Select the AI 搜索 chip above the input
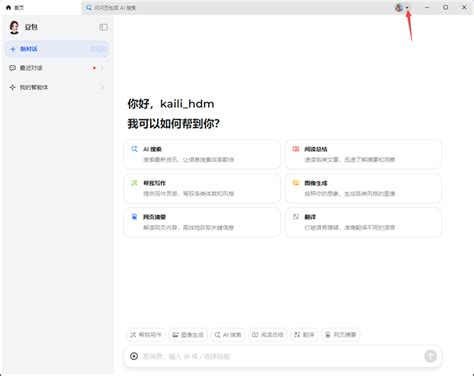 [228, 335]
